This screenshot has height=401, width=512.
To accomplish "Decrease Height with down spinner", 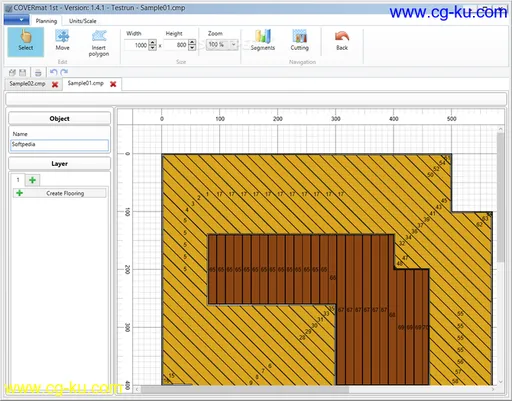I will (192, 48).
